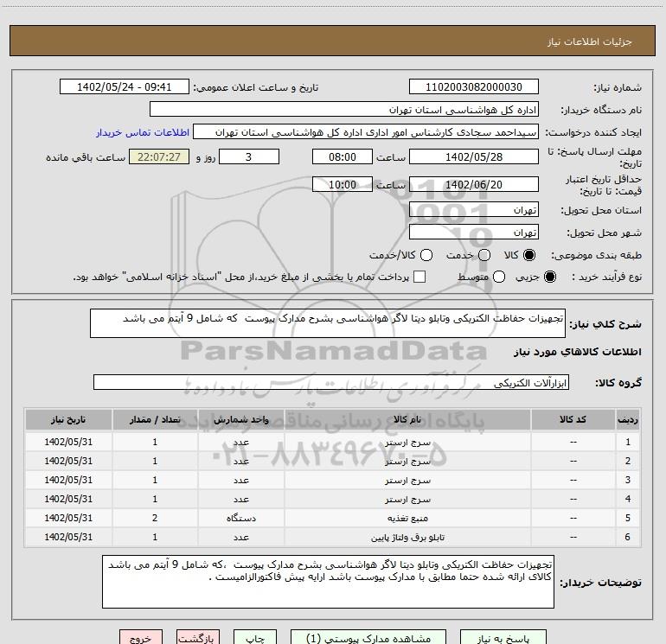This screenshot has height=644, width=666.
Task: Click the شماره نیاز number field
Action: tap(473, 87)
